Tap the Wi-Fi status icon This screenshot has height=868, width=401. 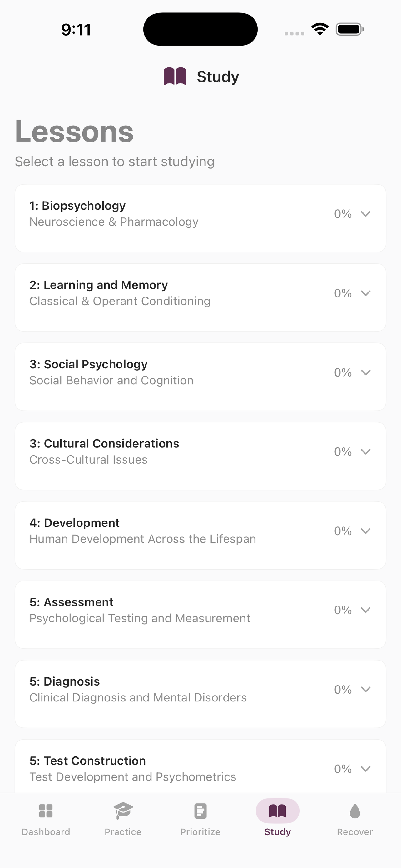tap(320, 29)
